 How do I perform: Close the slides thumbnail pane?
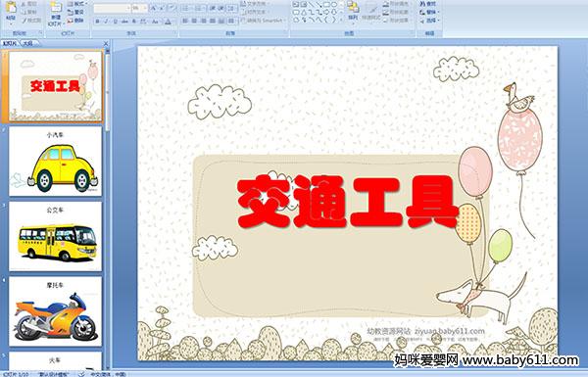[106, 43]
